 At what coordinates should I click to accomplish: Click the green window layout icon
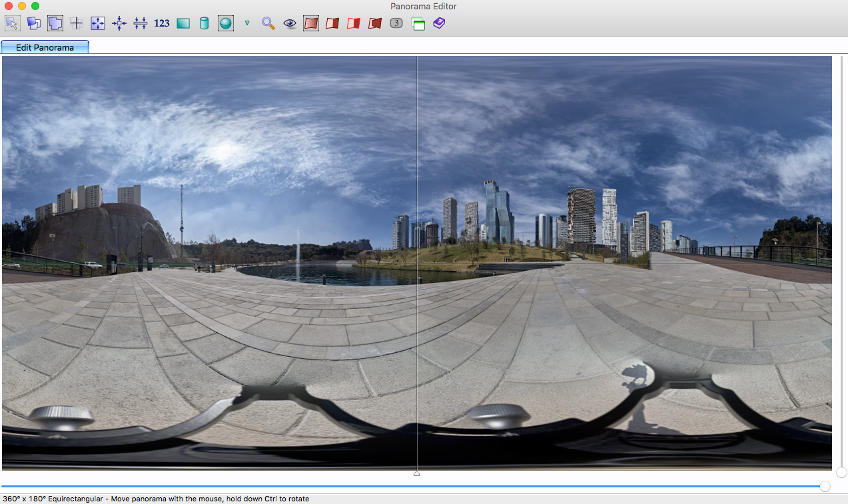click(x=418, y=23)
